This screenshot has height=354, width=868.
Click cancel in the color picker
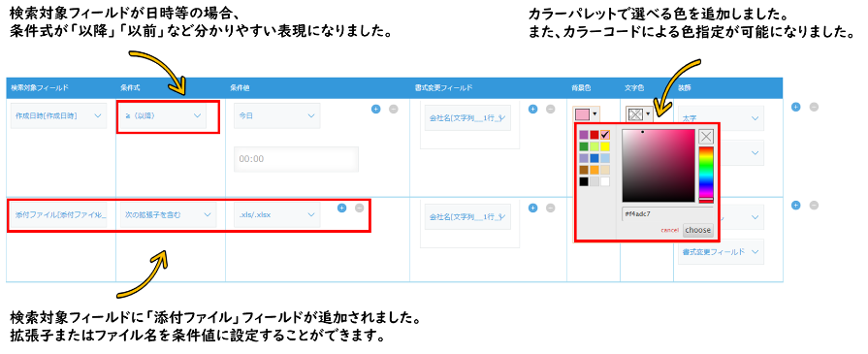(670, 230)
